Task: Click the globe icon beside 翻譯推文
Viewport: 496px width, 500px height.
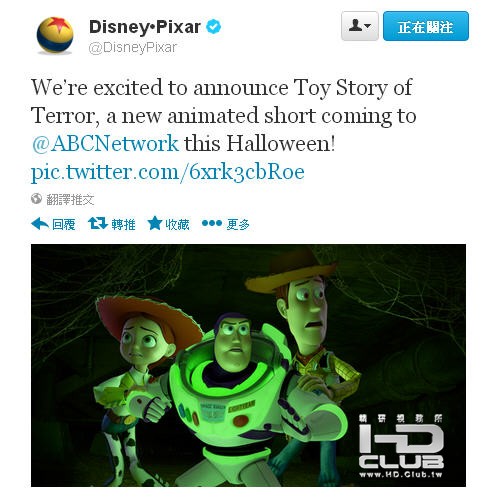Action: (x=36, y=199)
